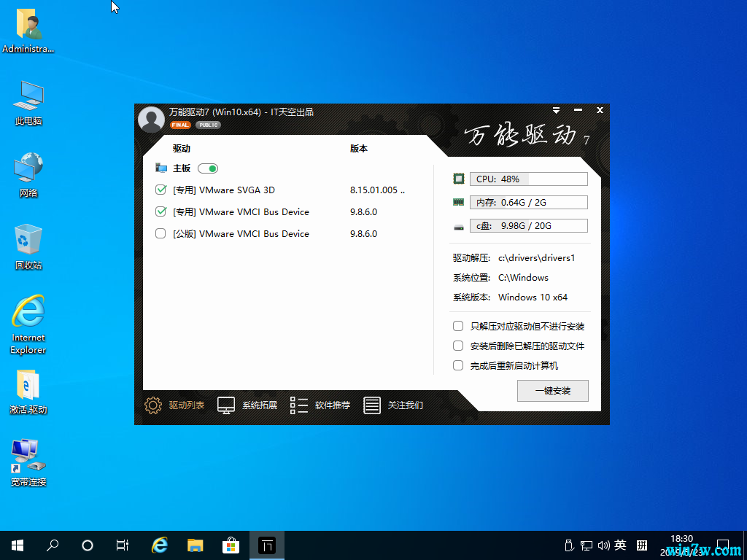This screenshot has width=747, height=560.
Task: Launch Internet Explorer desktop shortcut
Action: click(x=28, y=324)
